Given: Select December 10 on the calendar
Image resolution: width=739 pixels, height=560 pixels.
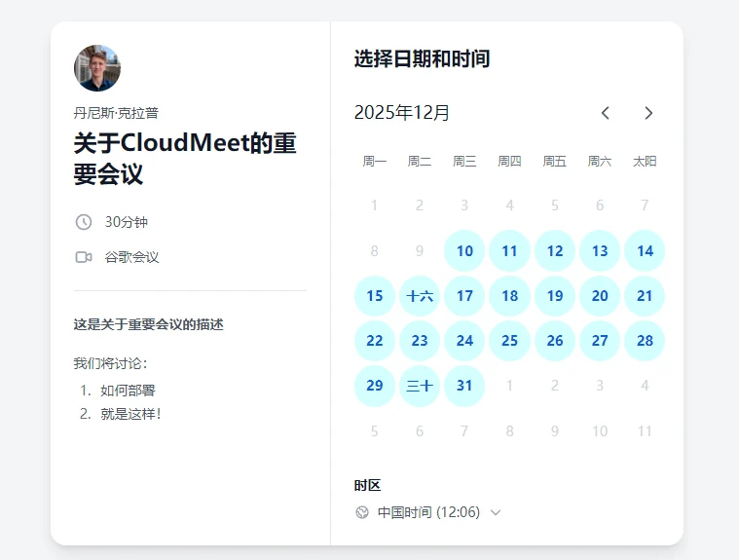Looking at the screenshot, I should [x=464, y=251].
